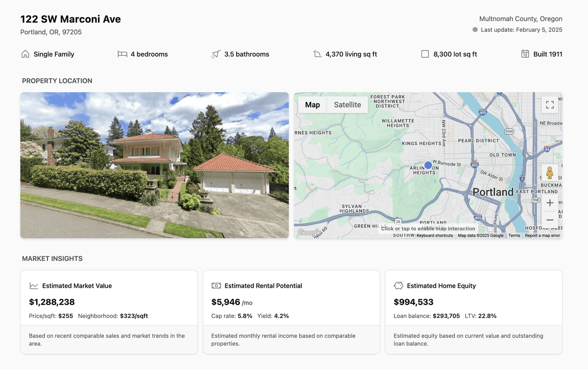Click the Built 1911 calendar icon
Image resolution: width=588 pixels, height=369 pixels.
525,54
